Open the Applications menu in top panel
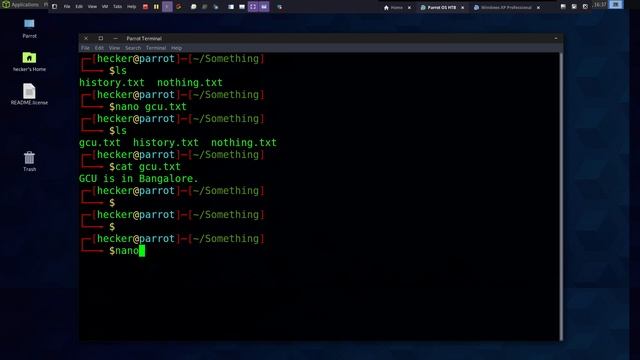The width and height of the screenshot is (640, 360). pos(20,4)
